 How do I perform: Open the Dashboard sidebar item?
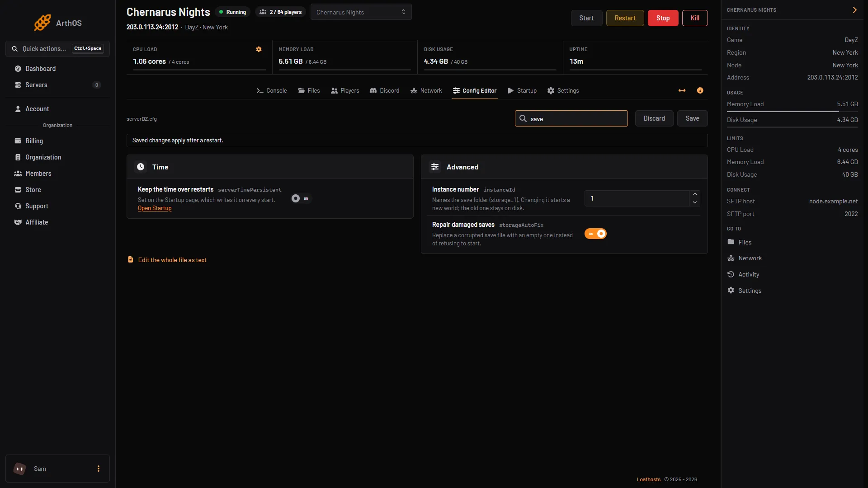[x=57, y=69]
